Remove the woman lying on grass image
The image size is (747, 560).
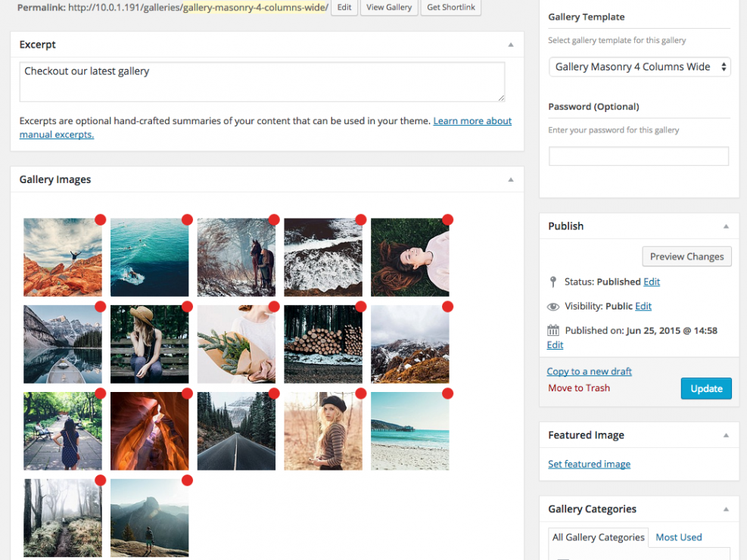tap(448, 219)
